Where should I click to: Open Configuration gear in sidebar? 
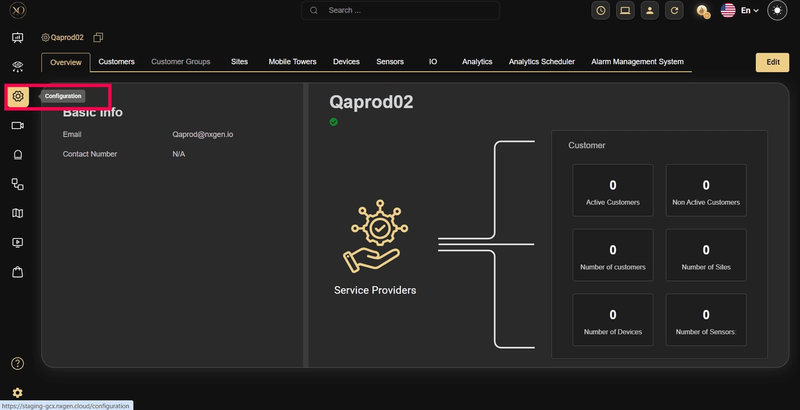pos(18,96)
